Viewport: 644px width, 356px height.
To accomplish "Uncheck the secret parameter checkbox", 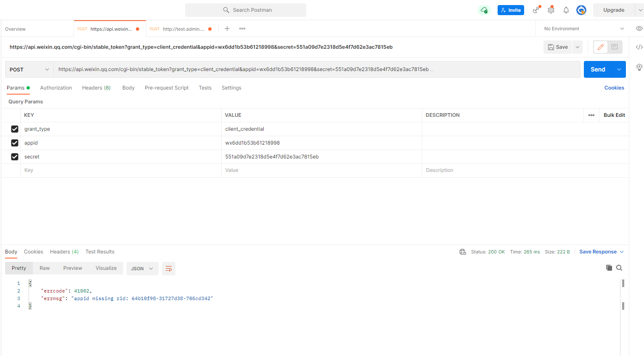I will click(x=15, y=157).
